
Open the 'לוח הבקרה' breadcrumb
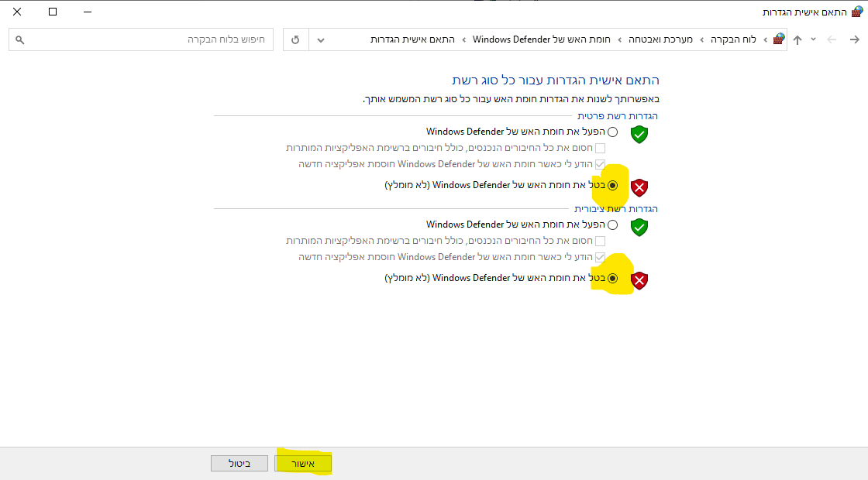[x=733, y=39]
